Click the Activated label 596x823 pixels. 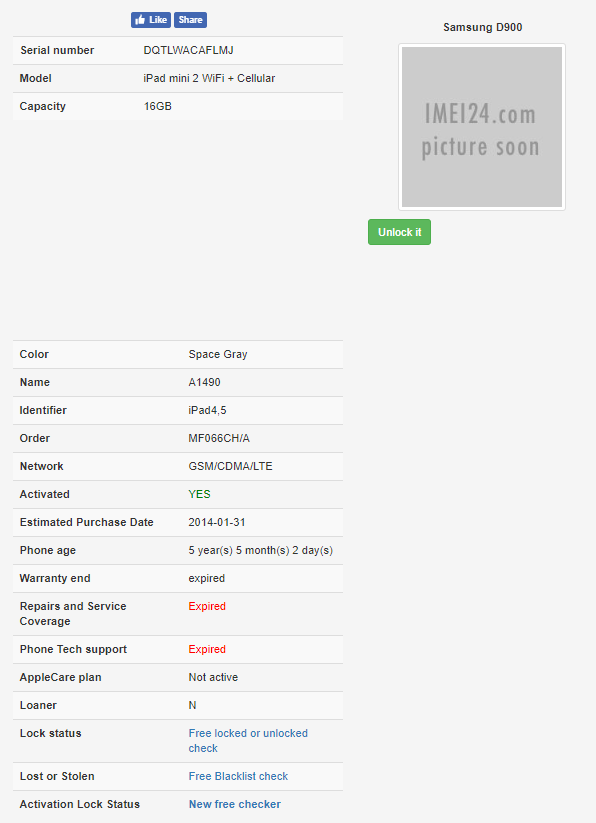point(45,494)
